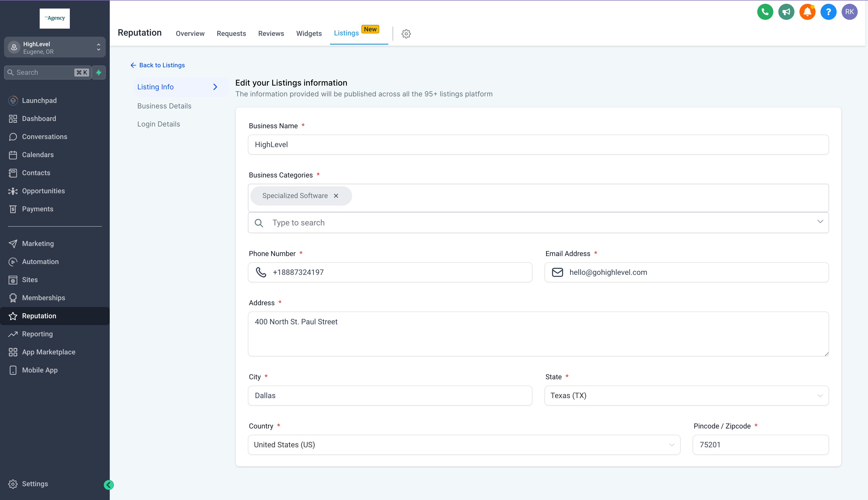Open the Country dropdown showing United States
The image size is (868, 500).
[464, 445]
